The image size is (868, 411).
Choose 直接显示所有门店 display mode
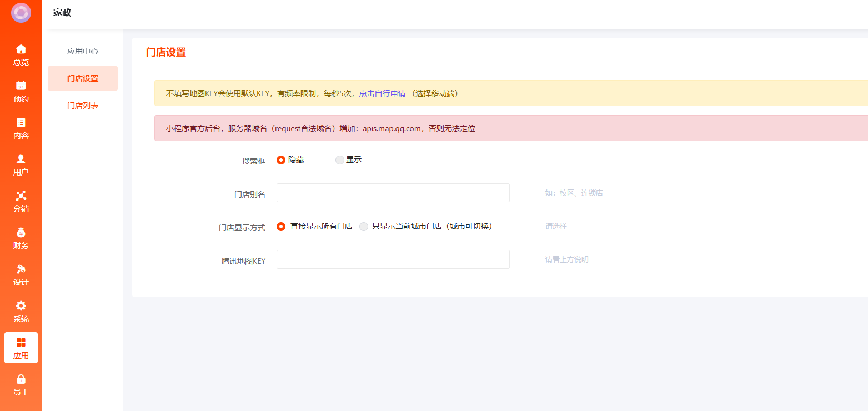281,227
